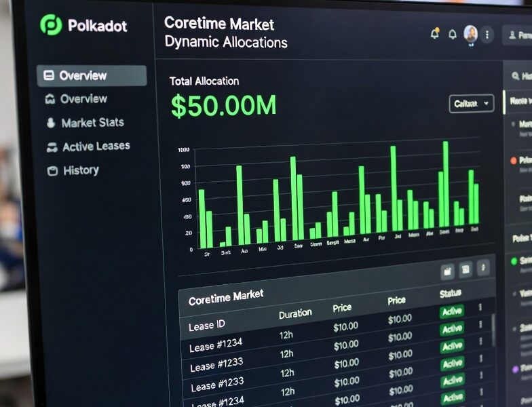Screen dimensions: 532x407
Task: Open three-dot menu beside the avatar
Action: [x=487, y=35]
